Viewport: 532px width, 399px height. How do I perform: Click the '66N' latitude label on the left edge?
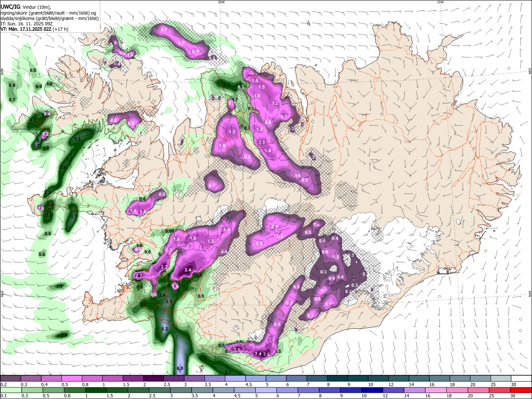click(2, 71)
